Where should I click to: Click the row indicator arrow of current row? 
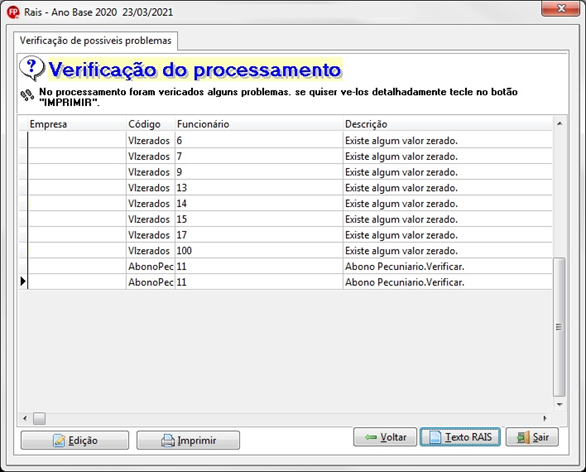[23, 281]
